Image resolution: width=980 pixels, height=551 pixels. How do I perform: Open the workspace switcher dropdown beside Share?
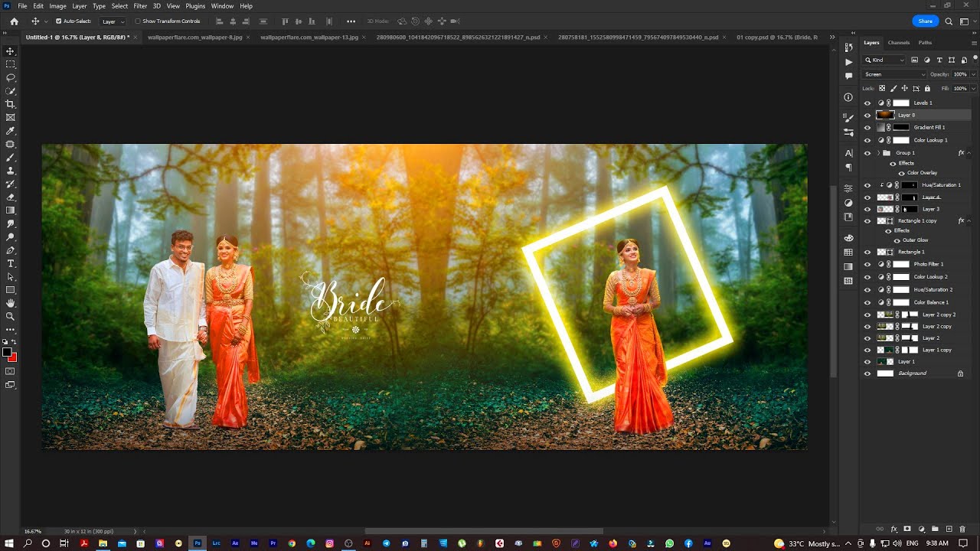(966, 21)
